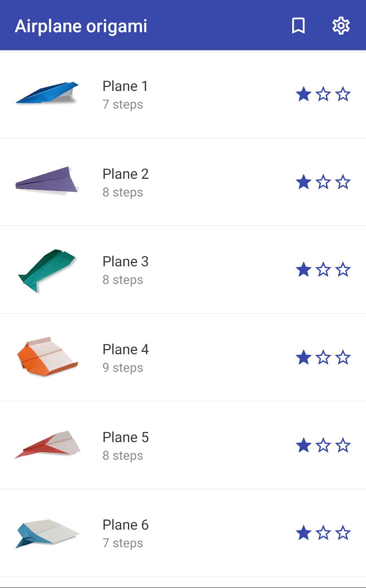Viewport: 366px width, 588px height.
Task: Click the third star of Plane 2
Action: click(343, 182)
